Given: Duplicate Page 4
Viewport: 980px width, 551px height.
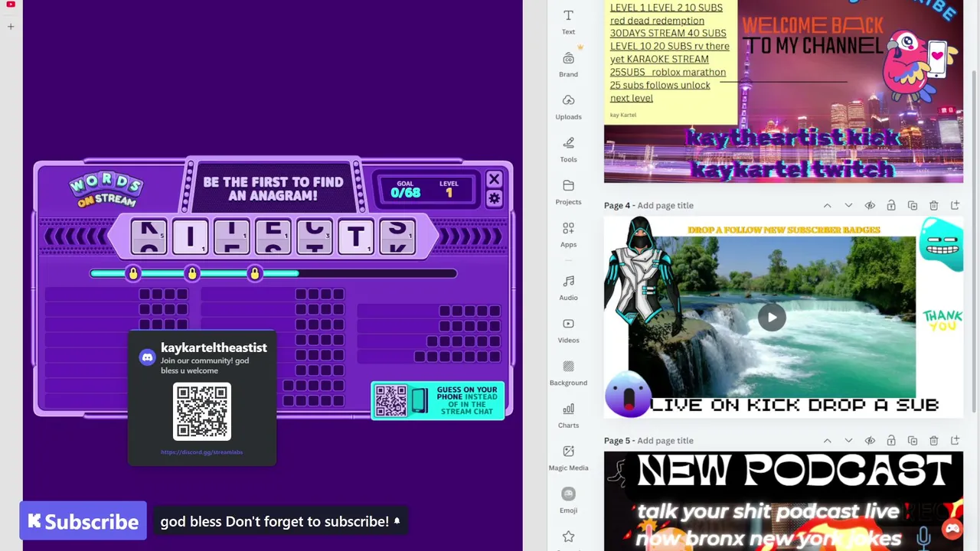Looking at the screenshot, I should [913, 205].
